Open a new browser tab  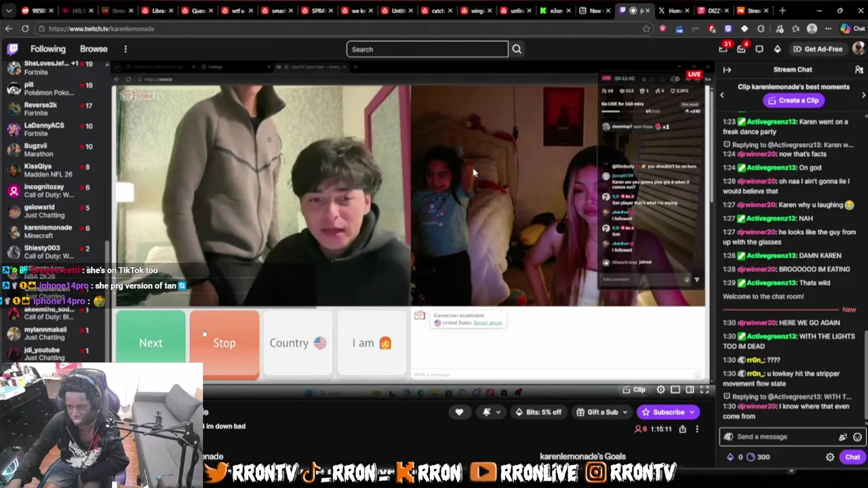(x=782, y=10)
